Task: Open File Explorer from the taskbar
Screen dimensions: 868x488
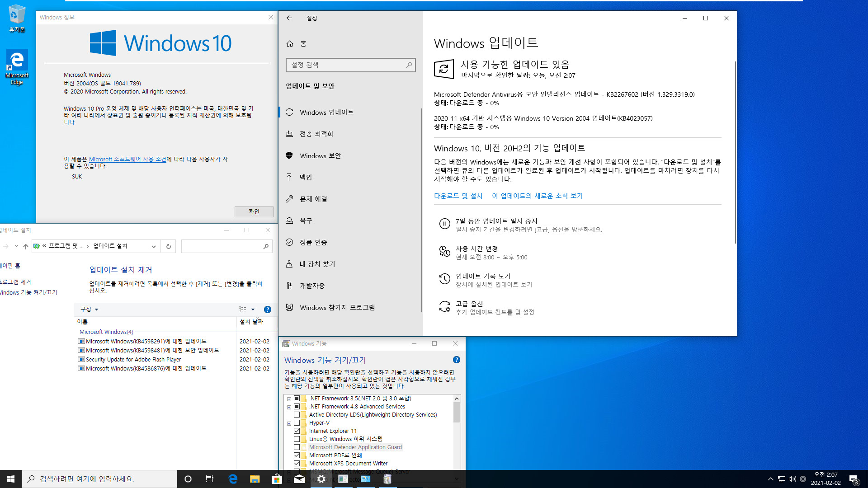Action: click(x=255, y=479)
